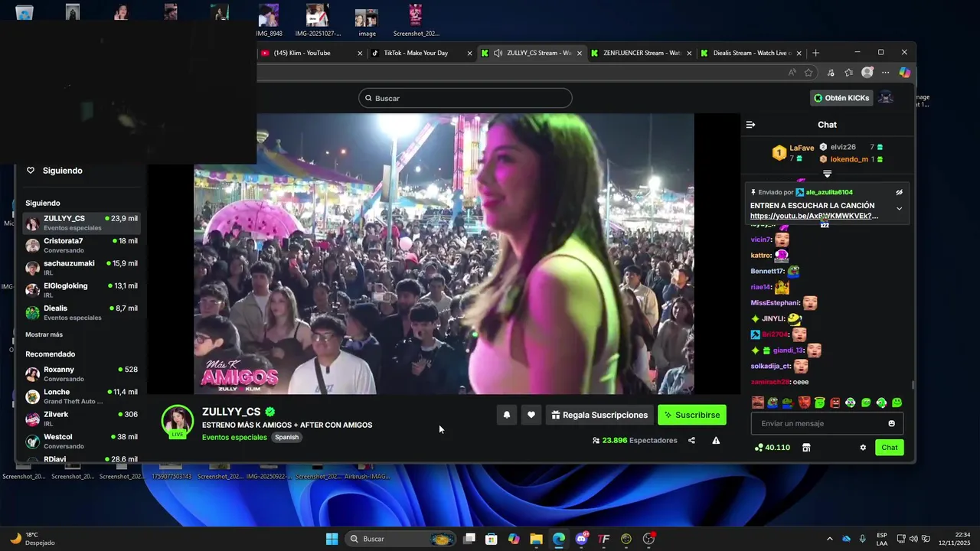Open a new browser tab with the plus button
Image resolution: width=980 pixels, height=551 pixels.
click(x=815, y=53)
